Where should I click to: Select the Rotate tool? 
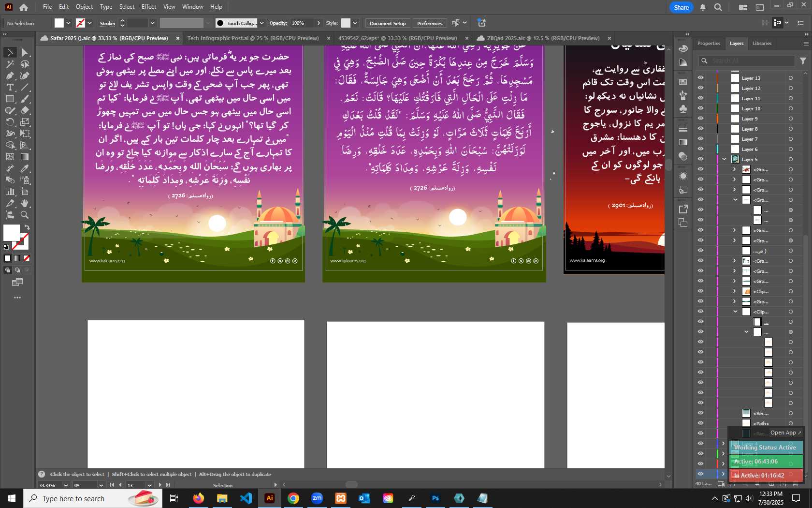(x=10, y=122)
